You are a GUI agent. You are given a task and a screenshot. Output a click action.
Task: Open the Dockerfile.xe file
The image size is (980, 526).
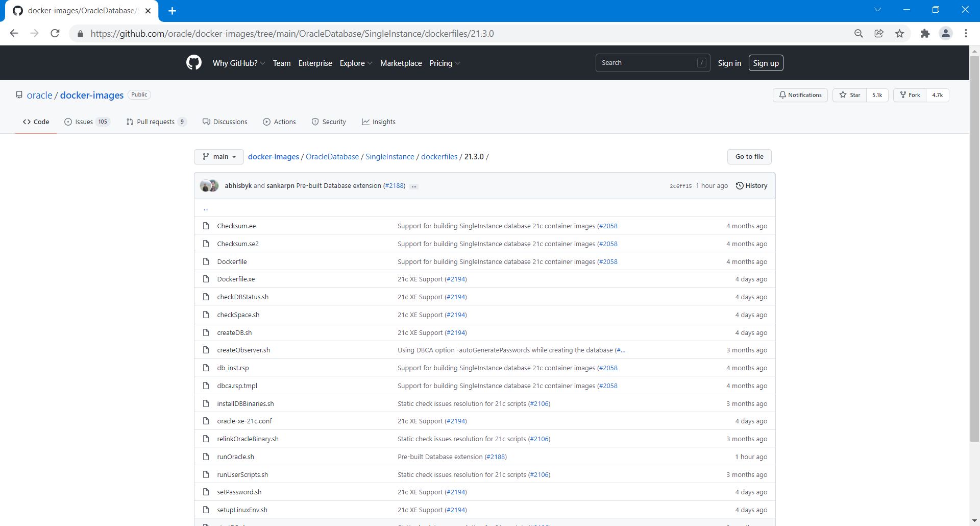pos(236,279)
